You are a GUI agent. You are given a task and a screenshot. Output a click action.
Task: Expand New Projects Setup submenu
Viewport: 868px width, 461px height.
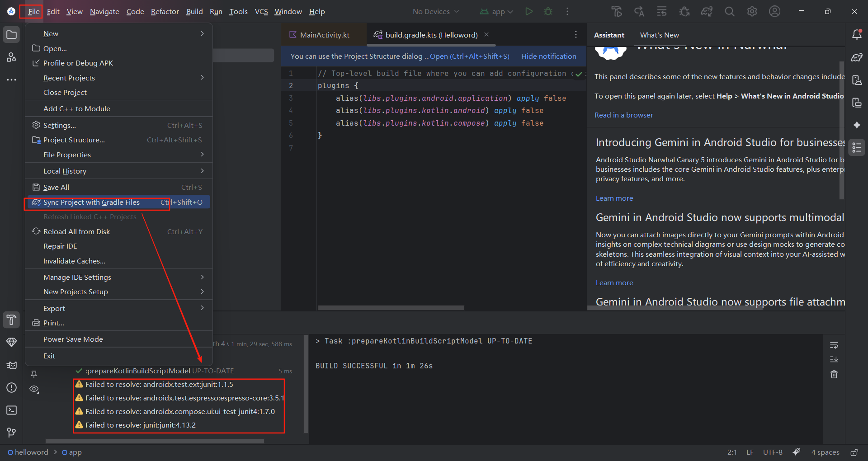118,292
